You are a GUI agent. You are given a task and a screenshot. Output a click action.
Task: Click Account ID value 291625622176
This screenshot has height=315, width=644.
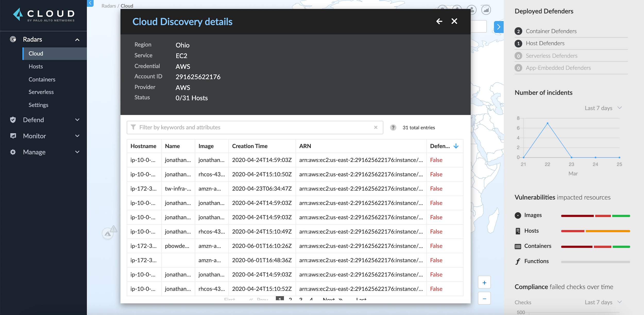click(198, 77)
